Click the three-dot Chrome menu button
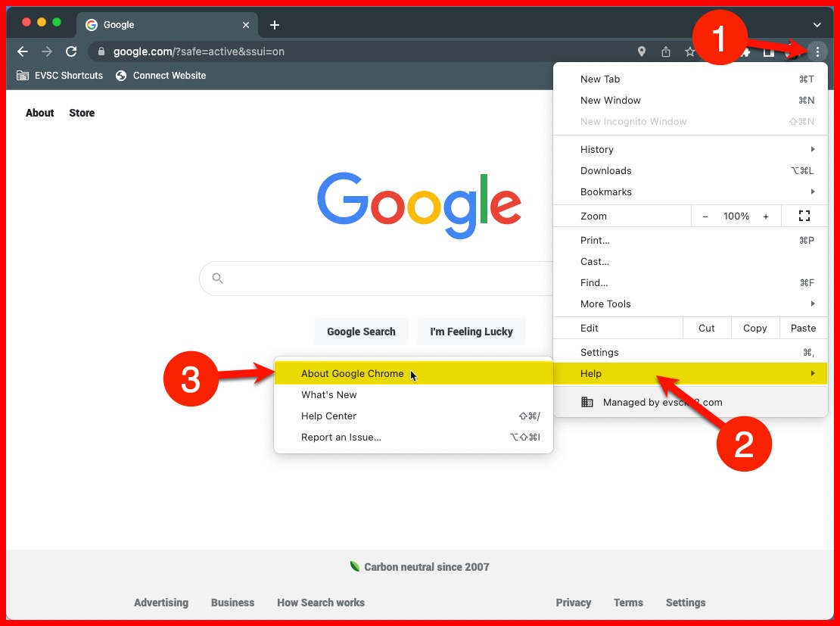840x626 pixels. pyautogui.click(x=817, y=51)
